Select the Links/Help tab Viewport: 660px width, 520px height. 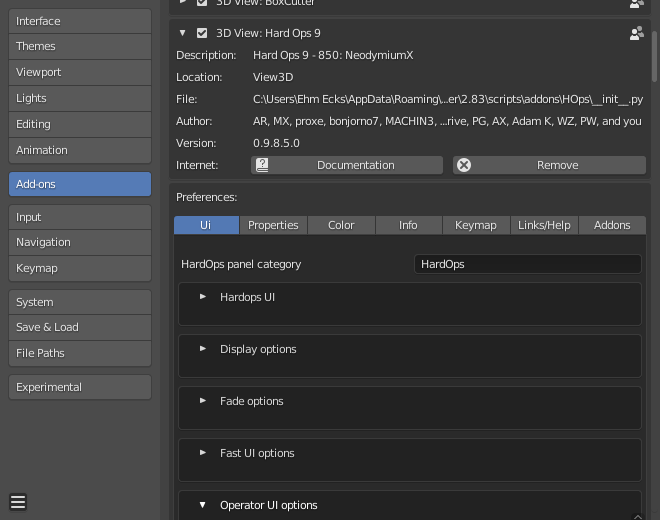544,225
